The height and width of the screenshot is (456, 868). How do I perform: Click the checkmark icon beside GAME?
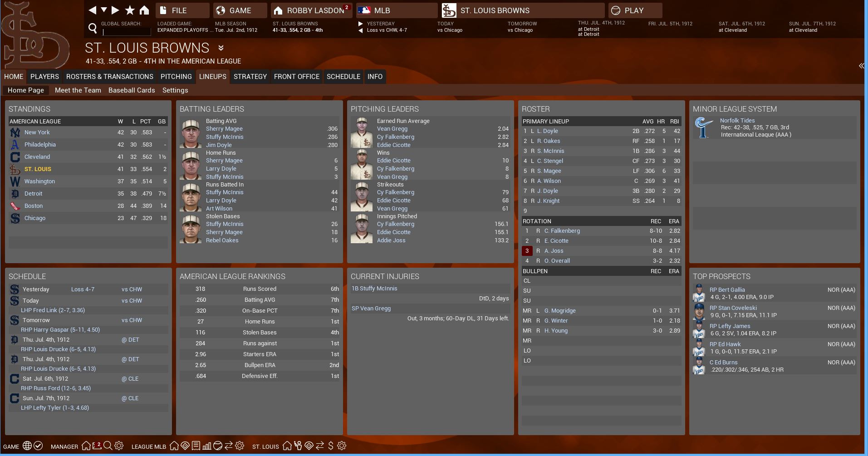(39, 446)
